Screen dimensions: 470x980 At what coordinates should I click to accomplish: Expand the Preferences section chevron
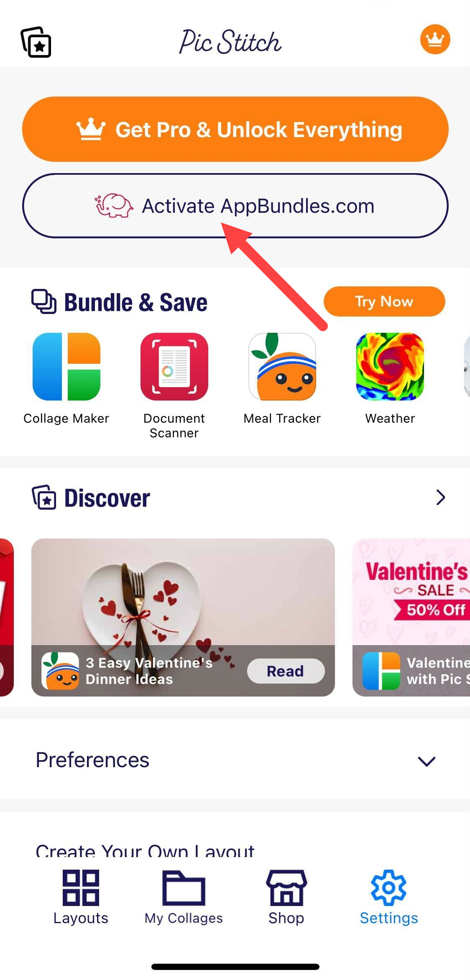coord(427,761)
